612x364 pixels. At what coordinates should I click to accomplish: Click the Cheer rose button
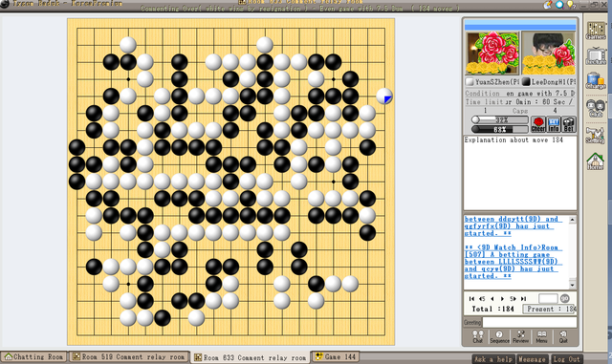[538, 124]
